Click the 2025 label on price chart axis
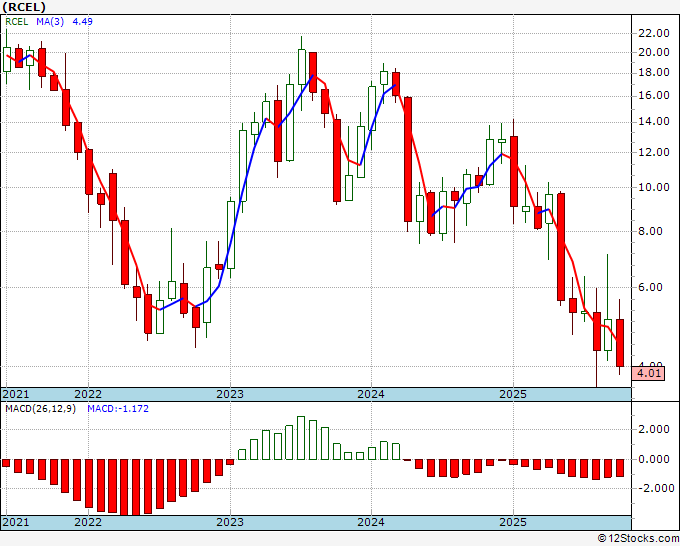Viewport: 680px width, 546px height. tap(513, 394)
